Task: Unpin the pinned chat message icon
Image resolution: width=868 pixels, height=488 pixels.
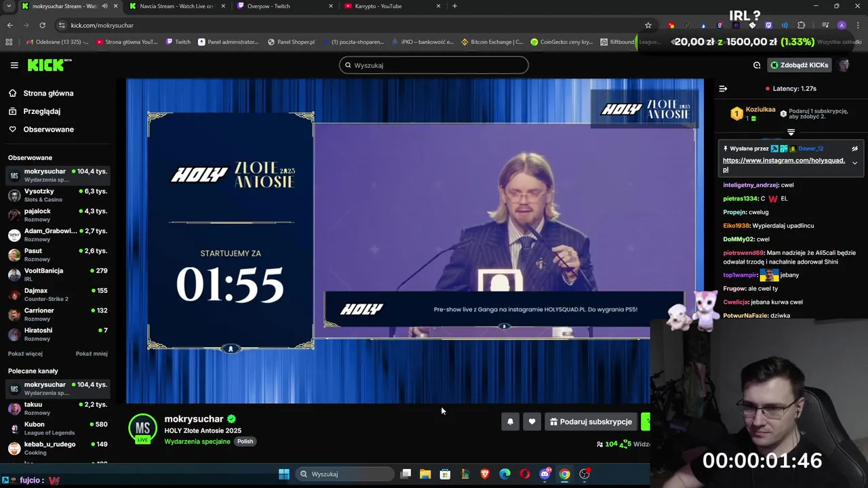Action: [x=854, y=148]
